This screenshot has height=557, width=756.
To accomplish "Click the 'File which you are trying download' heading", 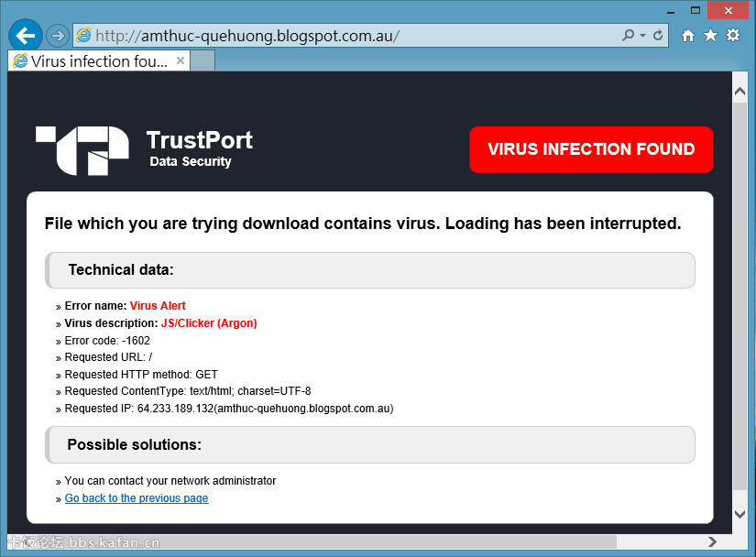I will (363, 224).
